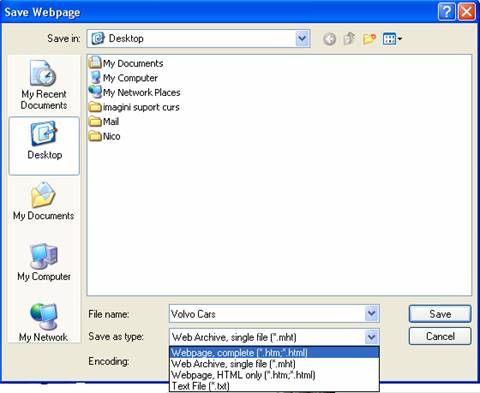Click the Save in Desktop combo box
This screenshot has height=393, width=480.
(199, 39)
